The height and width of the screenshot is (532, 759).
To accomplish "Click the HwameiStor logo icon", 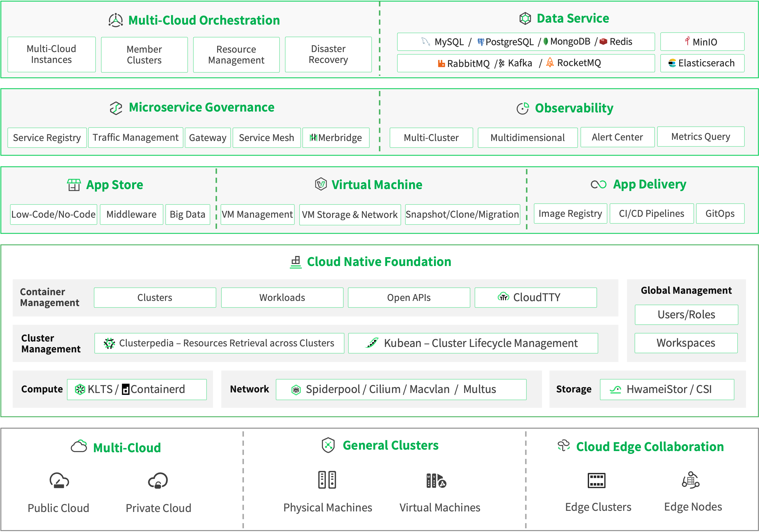I will click(x=616, y=390).
